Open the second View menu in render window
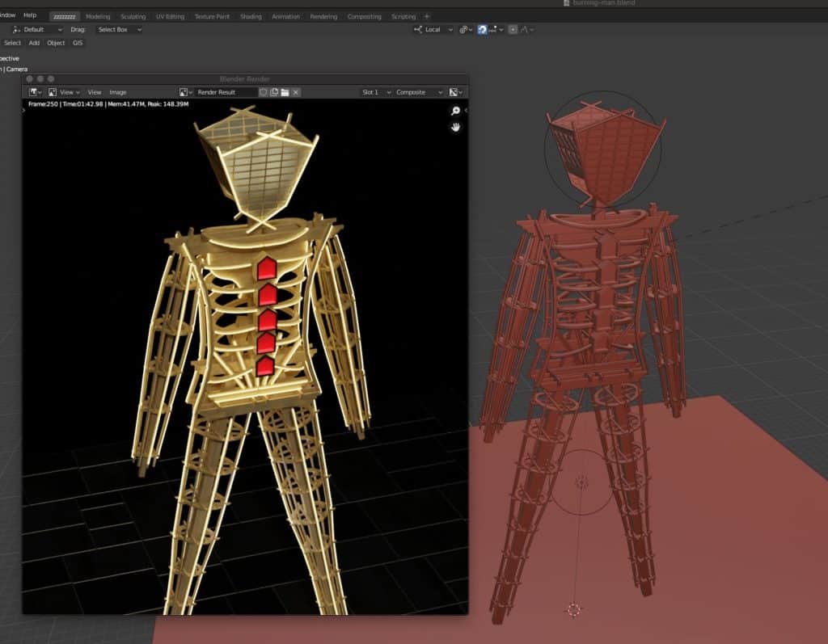The image size is (828, 644). tap(95, 92)
